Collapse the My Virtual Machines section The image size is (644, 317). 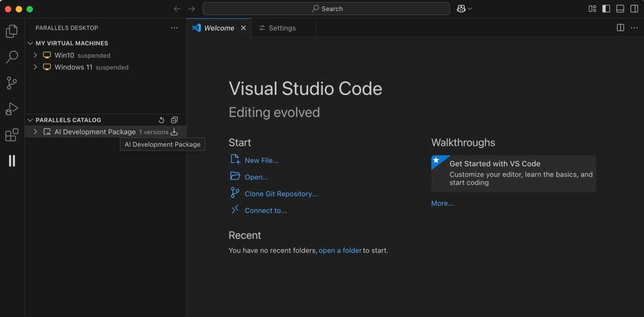(31, 43)
